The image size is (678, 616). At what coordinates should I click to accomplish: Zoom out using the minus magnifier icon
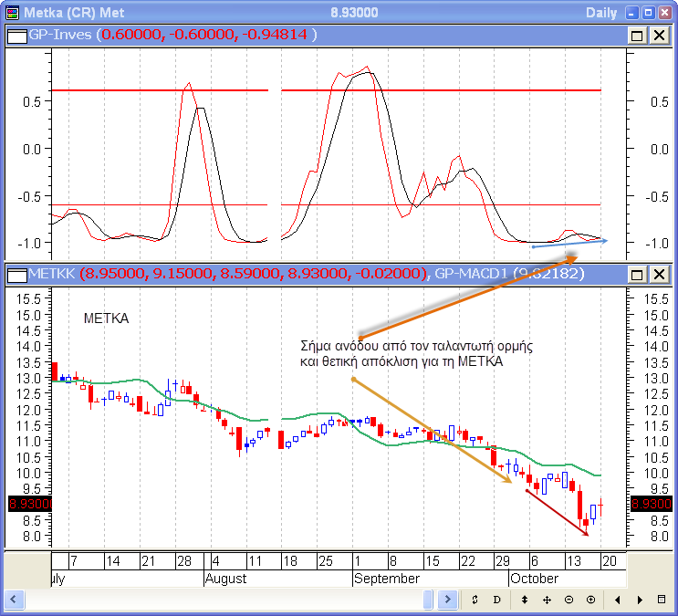[x=568, y=600]
